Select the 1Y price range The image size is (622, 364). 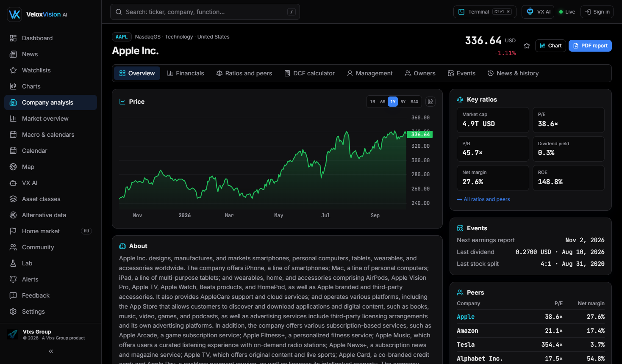(393, 102)
